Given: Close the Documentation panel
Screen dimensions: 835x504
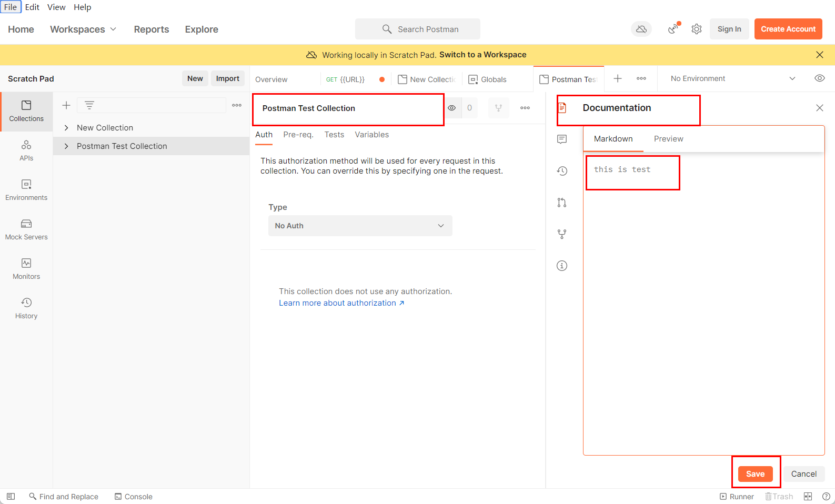Looking at the screenshot, I should click(x=820, y=108).
